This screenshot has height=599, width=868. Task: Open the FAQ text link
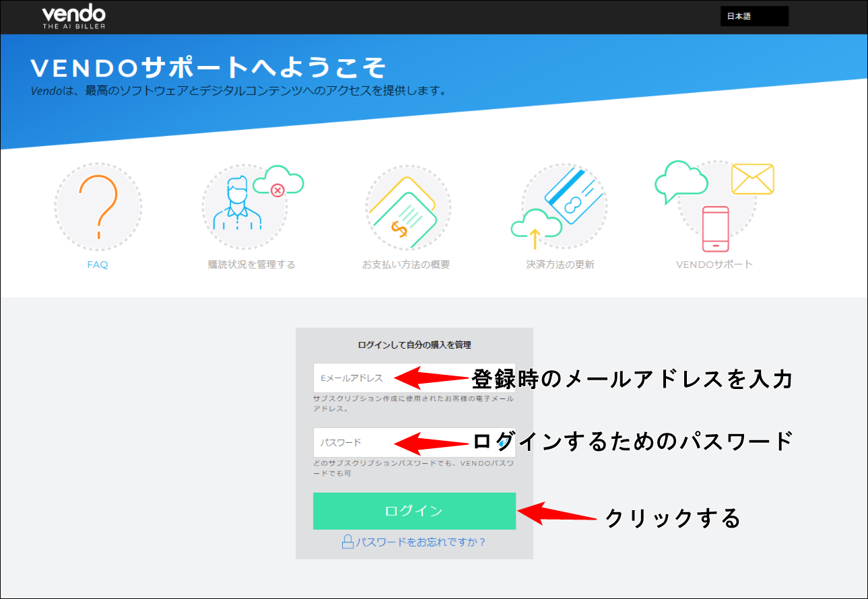click(98, 265)
